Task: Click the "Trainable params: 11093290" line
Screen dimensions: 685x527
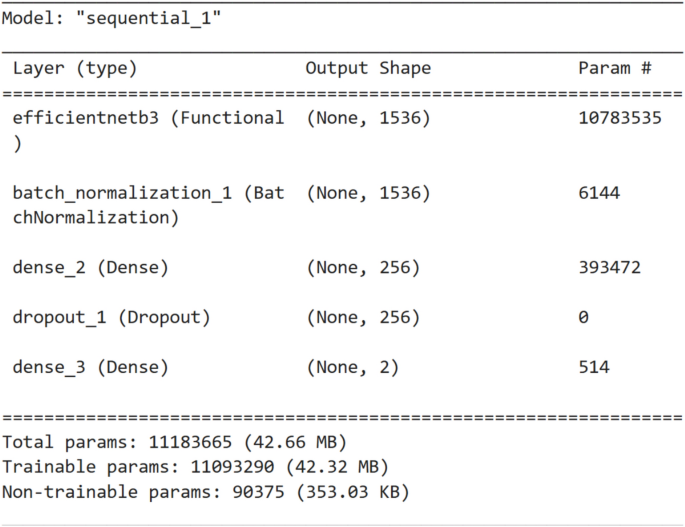Action: (x=195, y=467)
